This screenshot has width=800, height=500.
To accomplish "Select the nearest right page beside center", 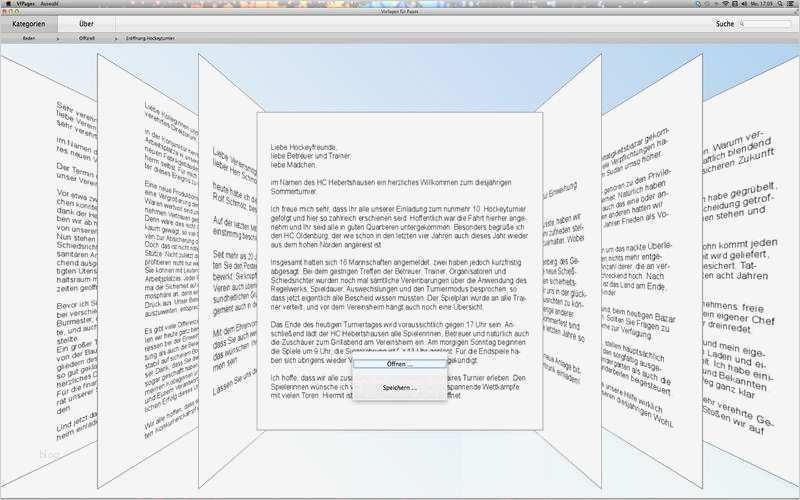I will coord(571,270).
